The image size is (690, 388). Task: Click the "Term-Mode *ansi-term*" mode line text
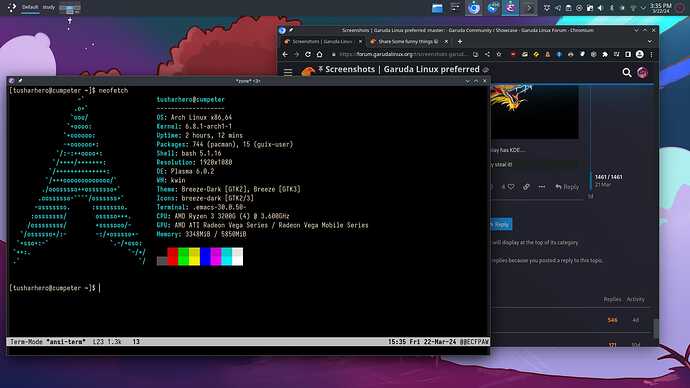point(48,342)
